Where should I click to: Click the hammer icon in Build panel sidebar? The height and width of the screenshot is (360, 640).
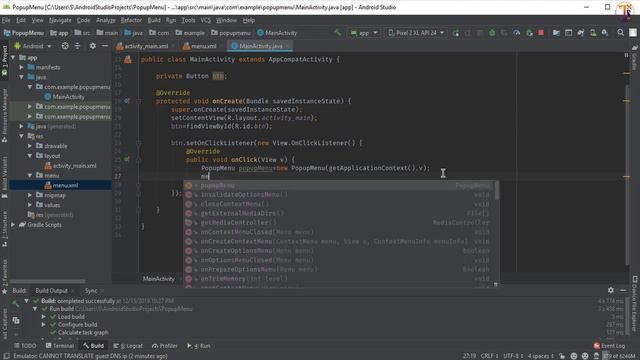(16, 303)
